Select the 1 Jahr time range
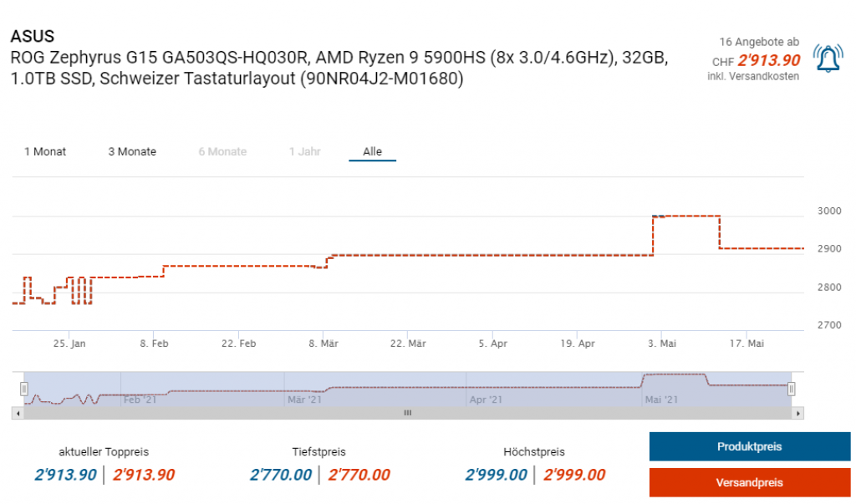 [x=303, y=152]
